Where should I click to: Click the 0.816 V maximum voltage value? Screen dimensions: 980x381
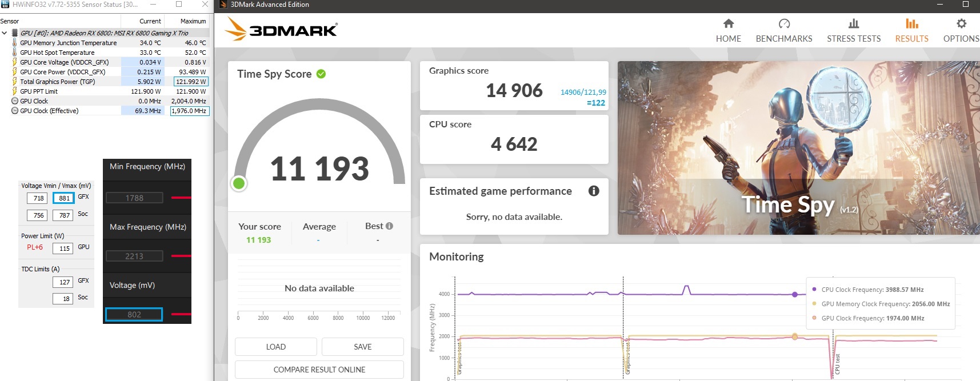(x=195, y=62)
